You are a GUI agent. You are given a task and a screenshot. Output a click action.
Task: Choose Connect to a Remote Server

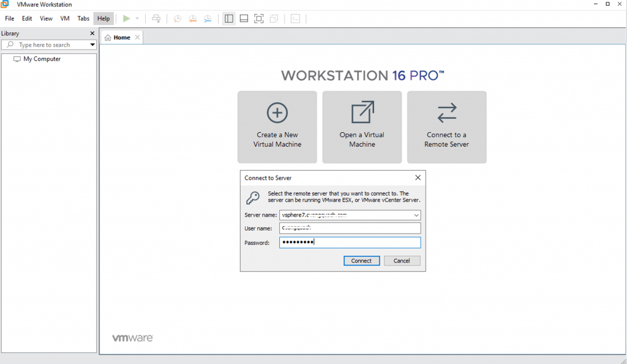pyautogui.click(x=446, y=127)
